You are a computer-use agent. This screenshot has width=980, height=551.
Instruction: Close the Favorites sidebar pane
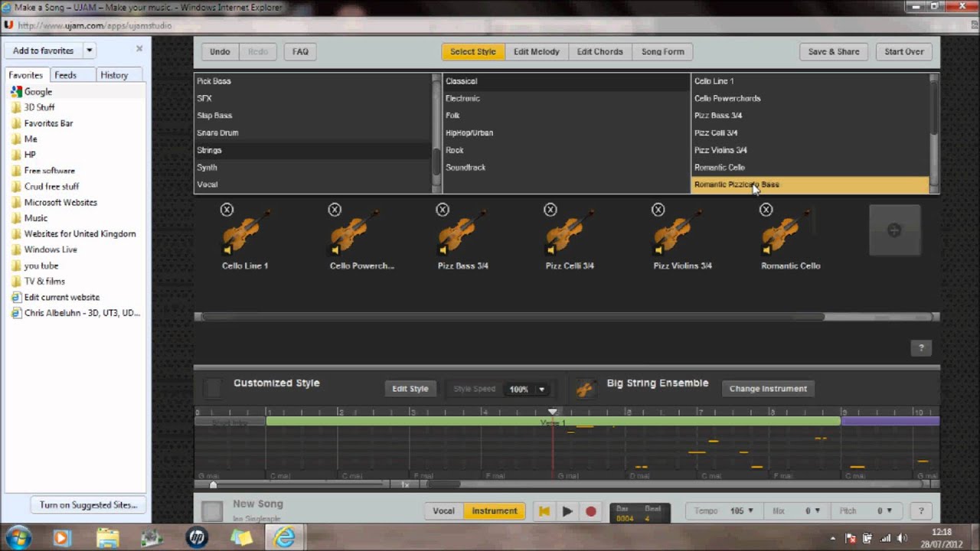[x=139, y=48]
